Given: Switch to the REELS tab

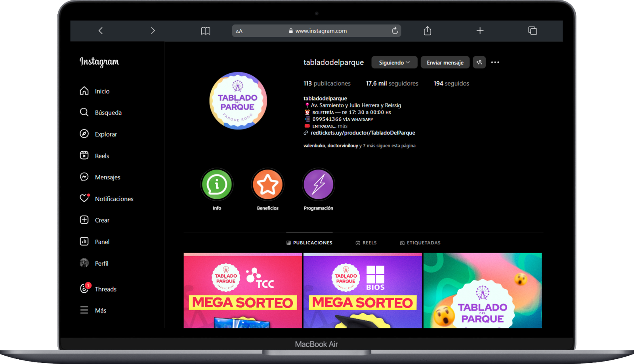Looking at the screenshot, I should pos(366,243).
